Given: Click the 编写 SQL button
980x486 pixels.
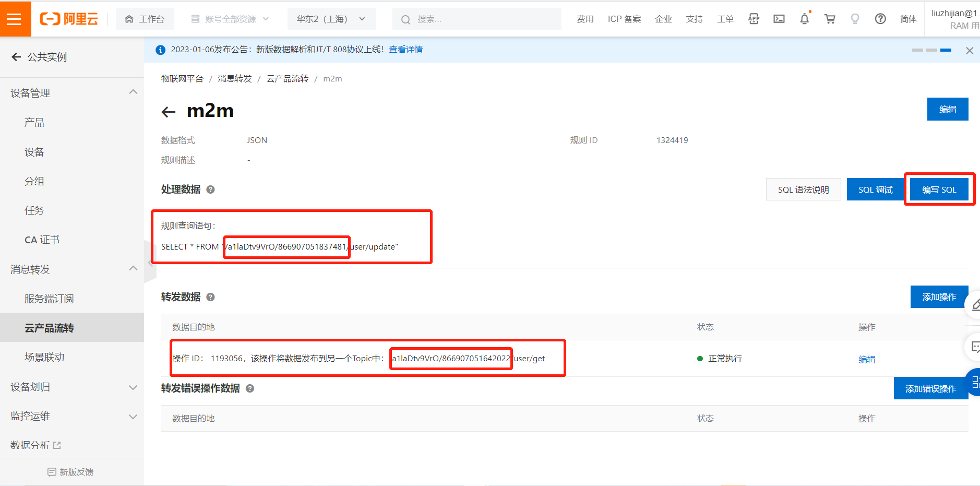Looking at the screenshot, I should [939, 189].
